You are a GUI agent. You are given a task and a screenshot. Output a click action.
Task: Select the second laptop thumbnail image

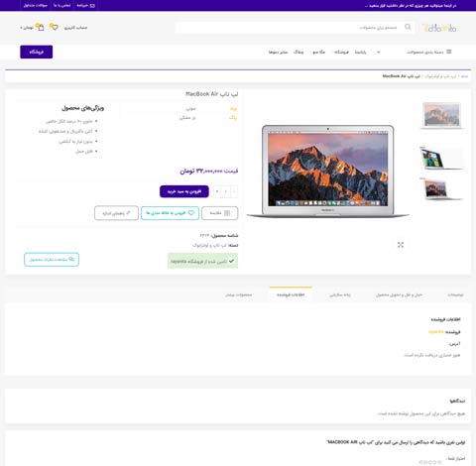(441, 159)
